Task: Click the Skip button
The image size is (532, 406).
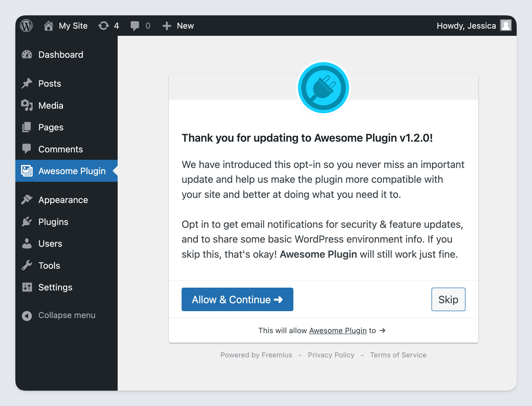Action: point(448,299)
